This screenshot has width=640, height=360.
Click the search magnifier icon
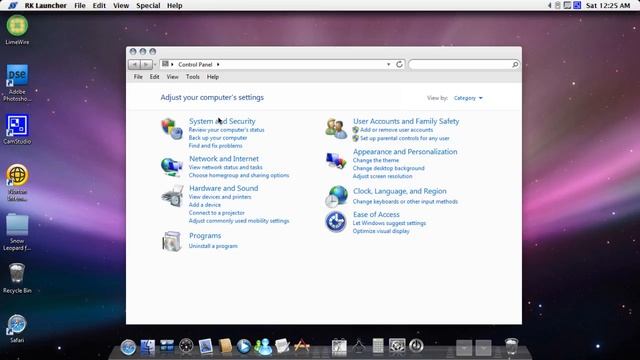click(x=515, y=64)
